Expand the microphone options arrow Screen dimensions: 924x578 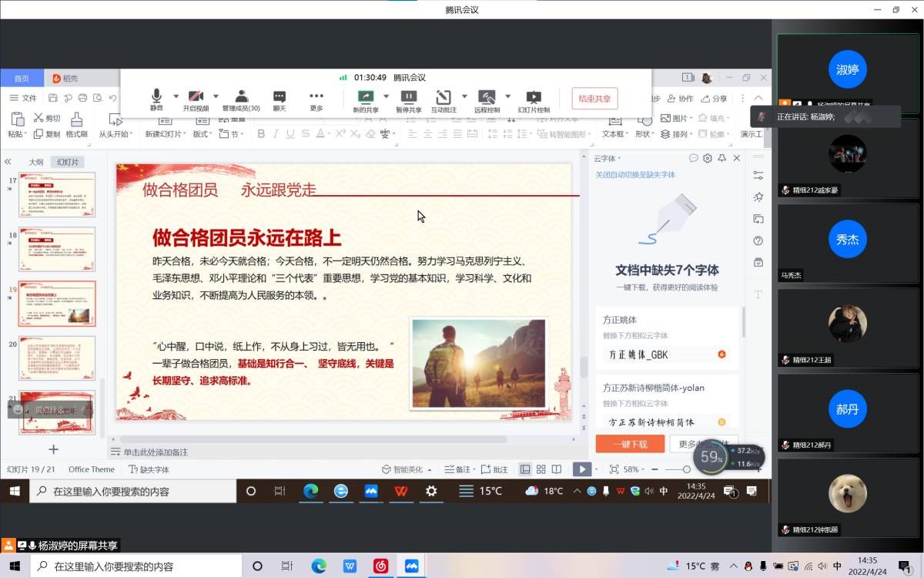coord(176,96)
